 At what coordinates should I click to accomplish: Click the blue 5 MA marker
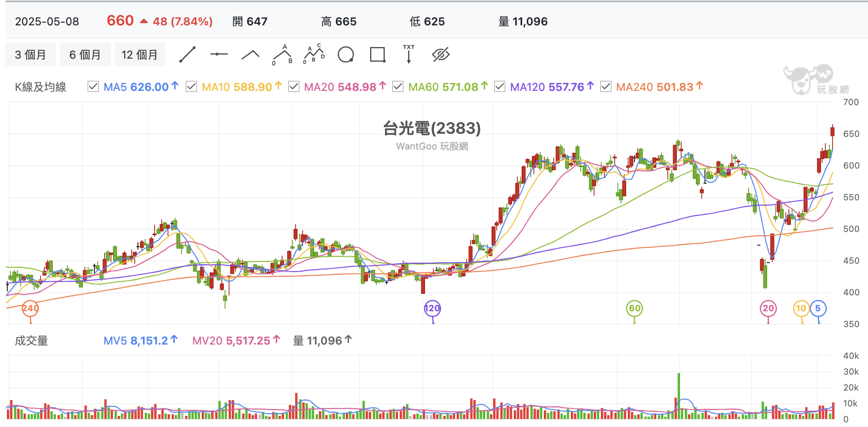coord(818,309)
